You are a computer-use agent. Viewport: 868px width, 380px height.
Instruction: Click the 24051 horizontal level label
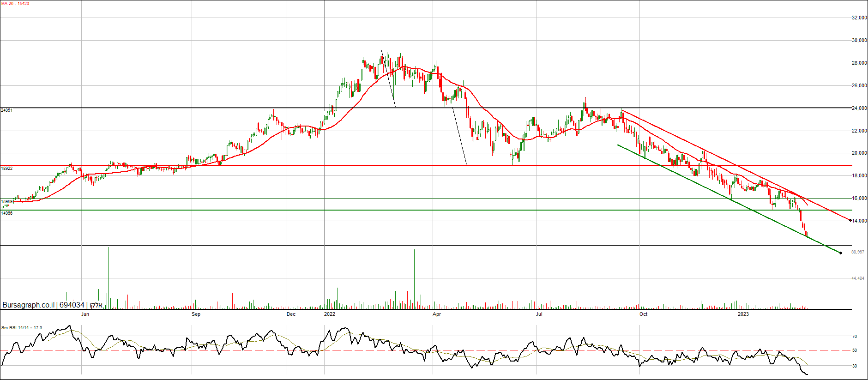(6, 110)
